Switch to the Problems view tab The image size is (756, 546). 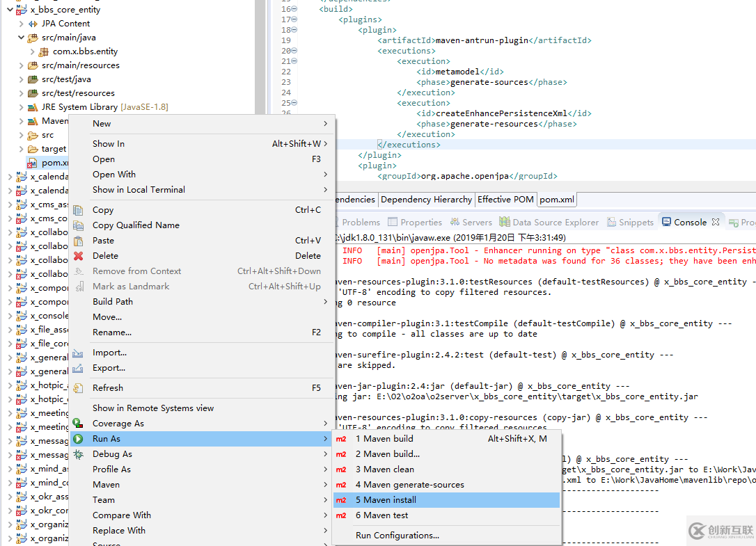(361, 222)
